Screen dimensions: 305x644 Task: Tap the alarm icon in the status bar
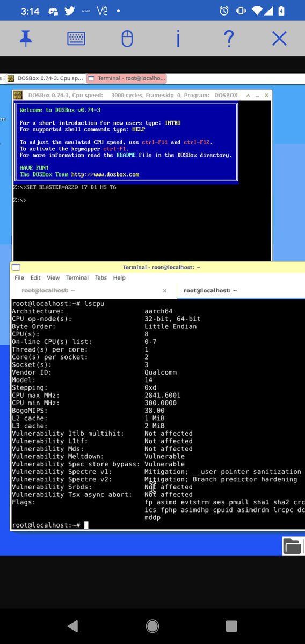[224, 11]
